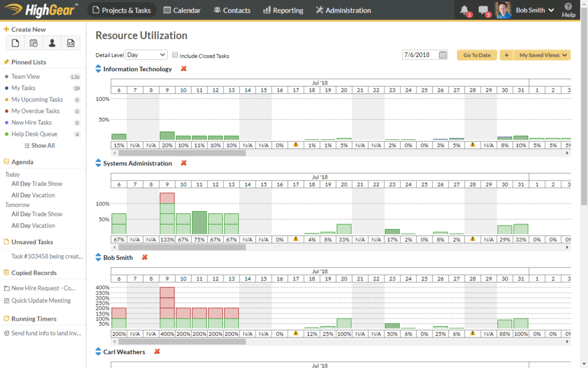
Task: Click the new report icon in Create New
Action: tap(70, 43)
